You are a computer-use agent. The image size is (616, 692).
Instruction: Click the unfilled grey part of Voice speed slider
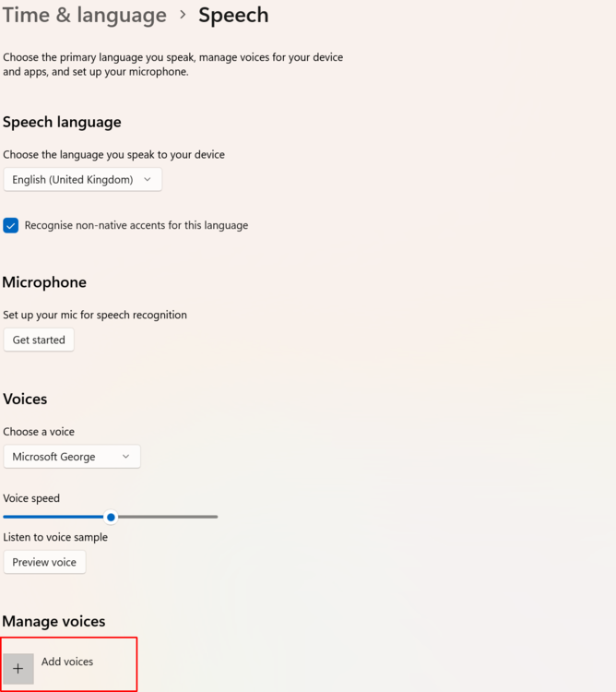coord(166,517)
